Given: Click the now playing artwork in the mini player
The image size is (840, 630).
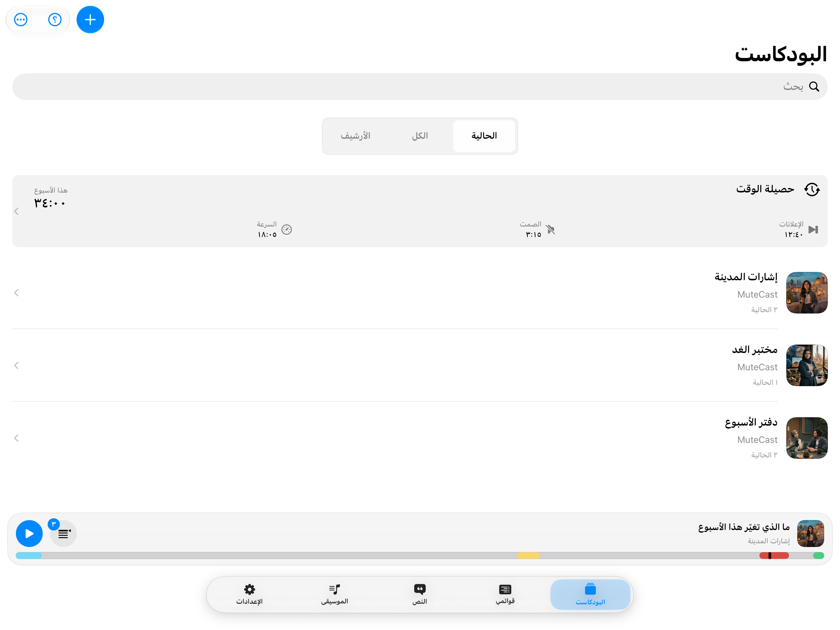Looking at the screenshot, I should [x=810, y=534].
